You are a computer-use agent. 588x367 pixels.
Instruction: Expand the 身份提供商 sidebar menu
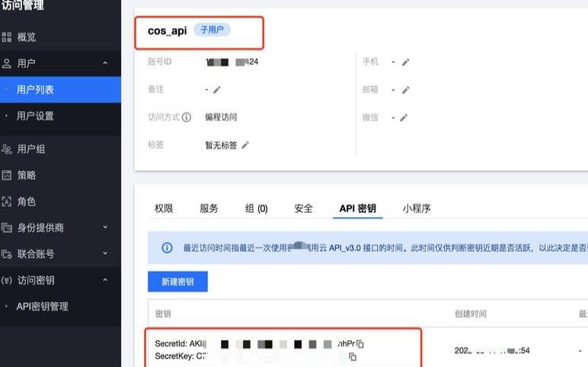(x=105, y=227)
